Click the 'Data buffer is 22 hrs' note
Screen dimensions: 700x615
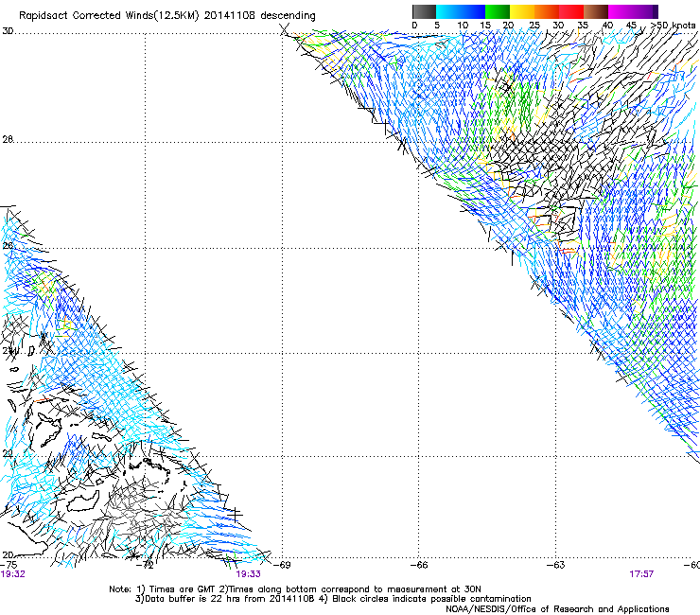[x=333, y=599]
